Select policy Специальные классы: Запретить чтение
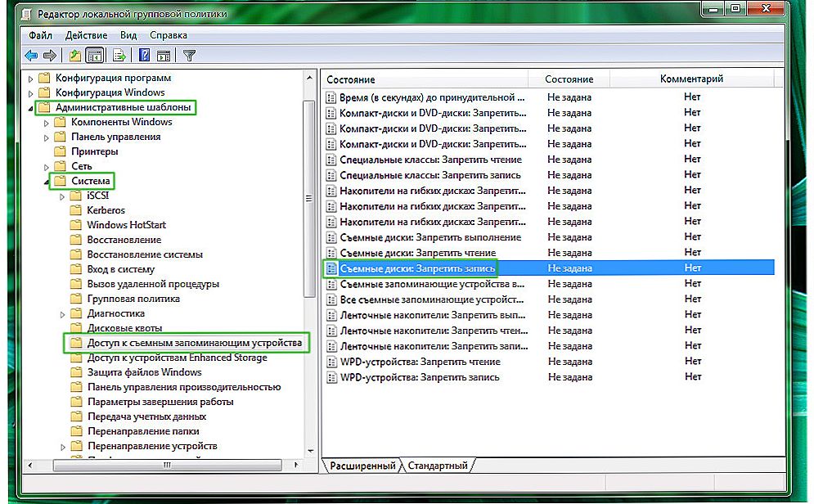Image resolution: width=814 pixels, height=504 pixels. (431, 160)
